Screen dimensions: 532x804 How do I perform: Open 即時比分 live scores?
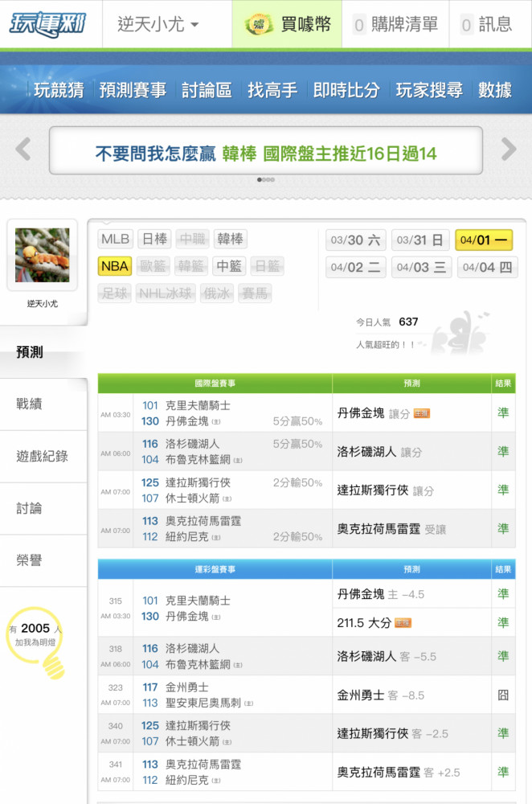pos(346,90)
